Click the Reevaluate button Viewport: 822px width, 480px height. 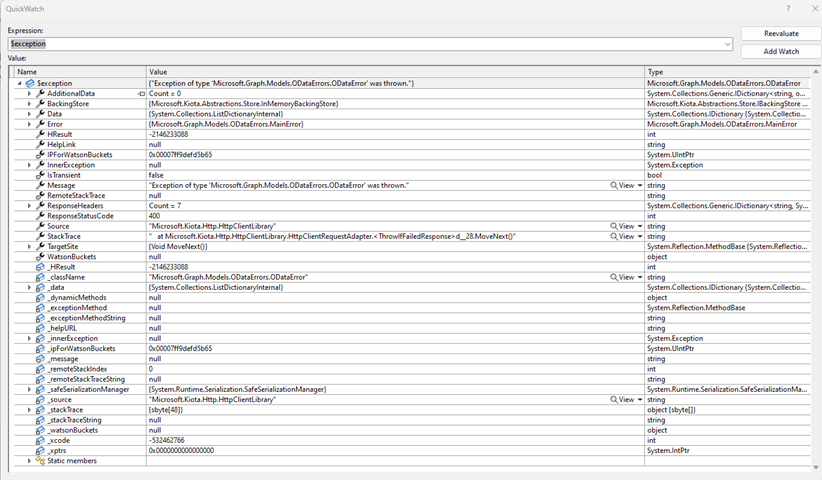[781, 33]
